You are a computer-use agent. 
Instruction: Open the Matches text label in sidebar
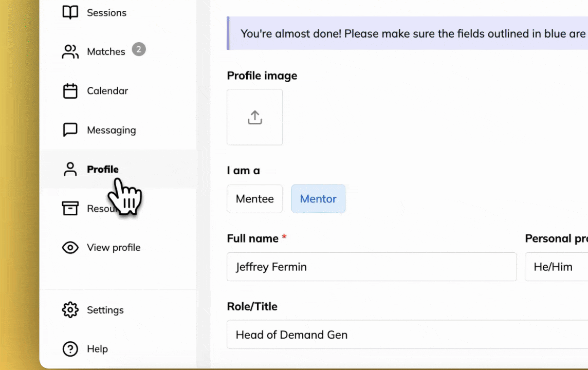click(x=106, y=51)
